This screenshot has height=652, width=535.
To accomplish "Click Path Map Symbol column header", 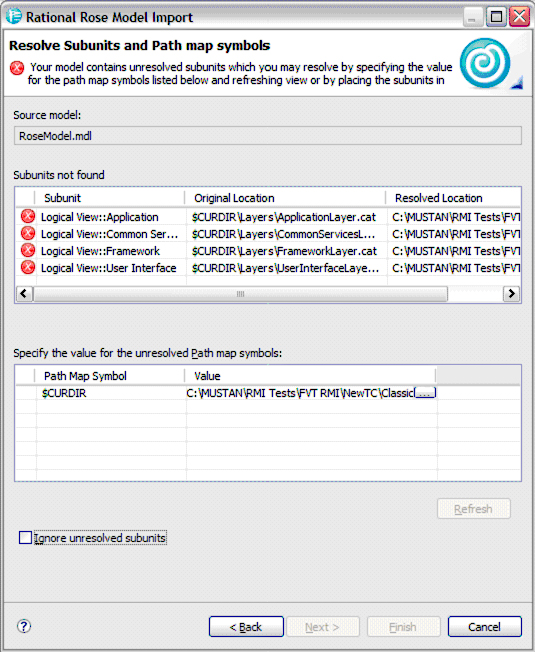I will point(110,376).
